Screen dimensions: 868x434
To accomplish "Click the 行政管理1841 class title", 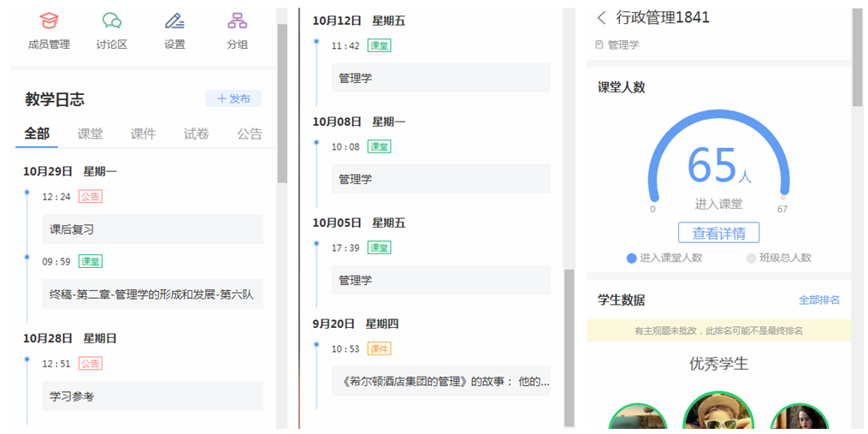I will point(663,17).
